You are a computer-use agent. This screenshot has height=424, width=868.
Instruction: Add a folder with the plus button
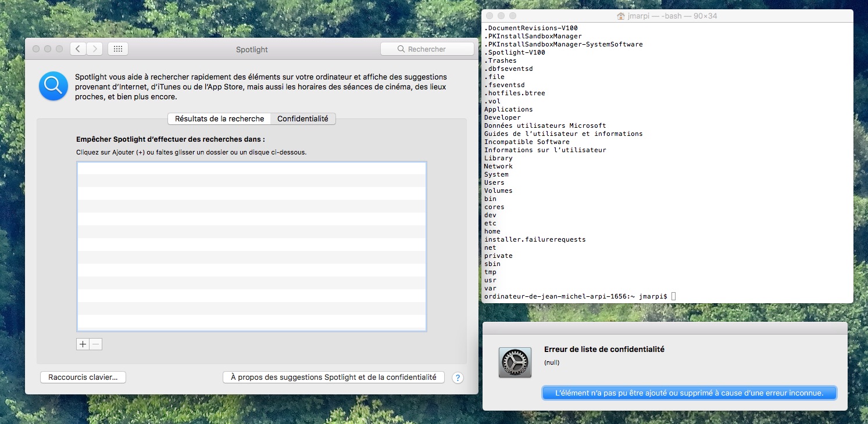coord(83,344)
